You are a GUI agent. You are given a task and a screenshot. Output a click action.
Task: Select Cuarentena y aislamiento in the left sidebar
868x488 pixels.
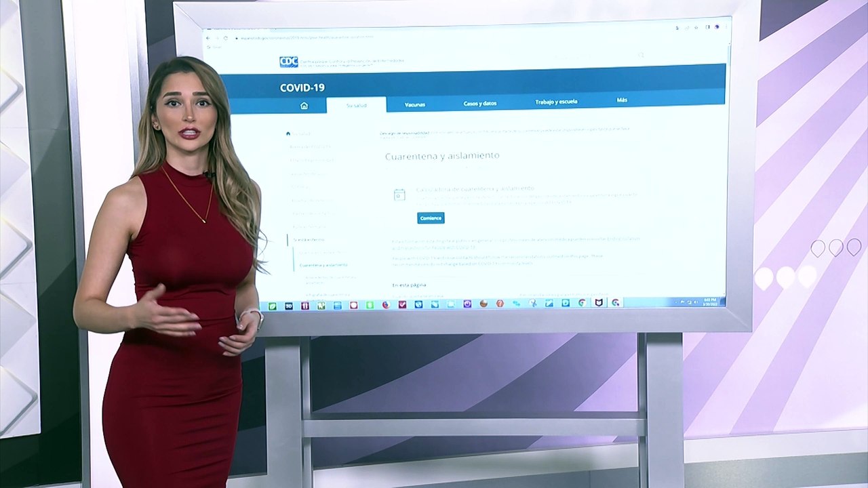(x=323, y=265)
